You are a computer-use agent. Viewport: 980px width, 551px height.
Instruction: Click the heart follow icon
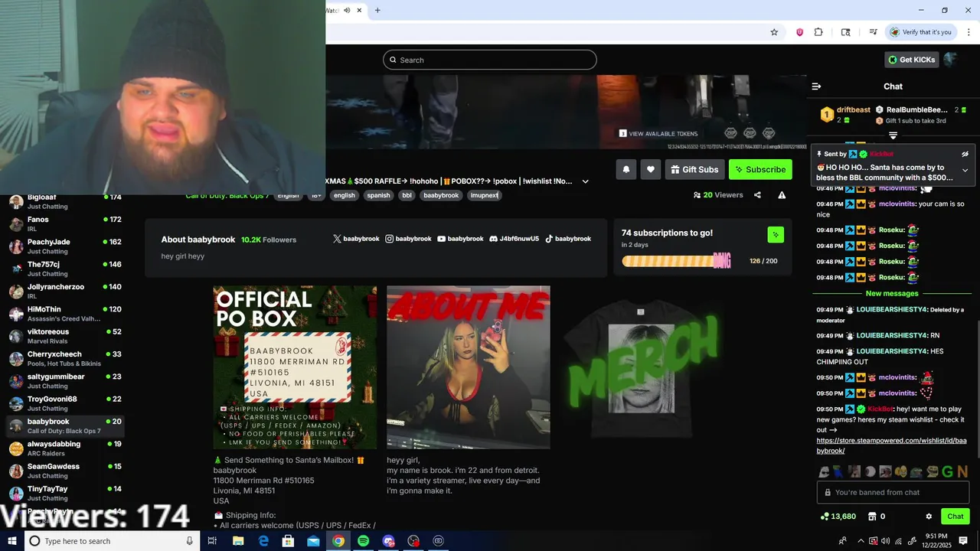(x=650, y=169)
